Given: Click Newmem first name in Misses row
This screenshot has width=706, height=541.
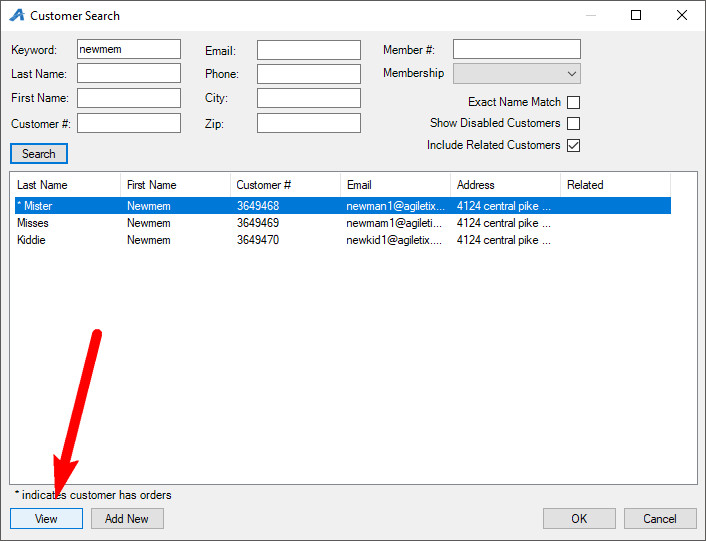Looking at the screenshot, I should (x=149, y=223).
